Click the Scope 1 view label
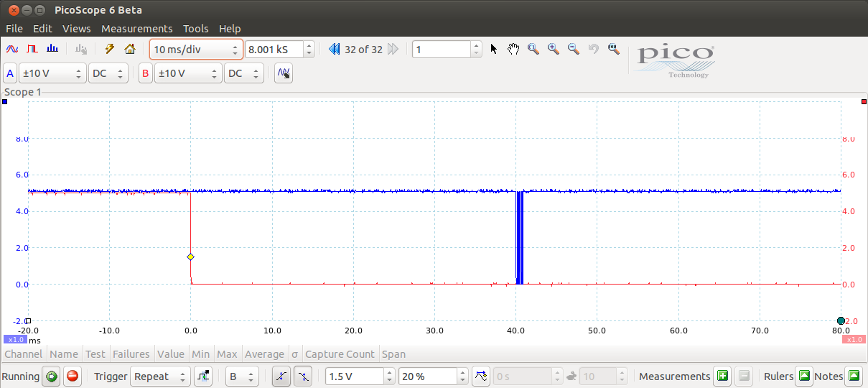This screenshot has height=388, width=868. click(23, 92)
